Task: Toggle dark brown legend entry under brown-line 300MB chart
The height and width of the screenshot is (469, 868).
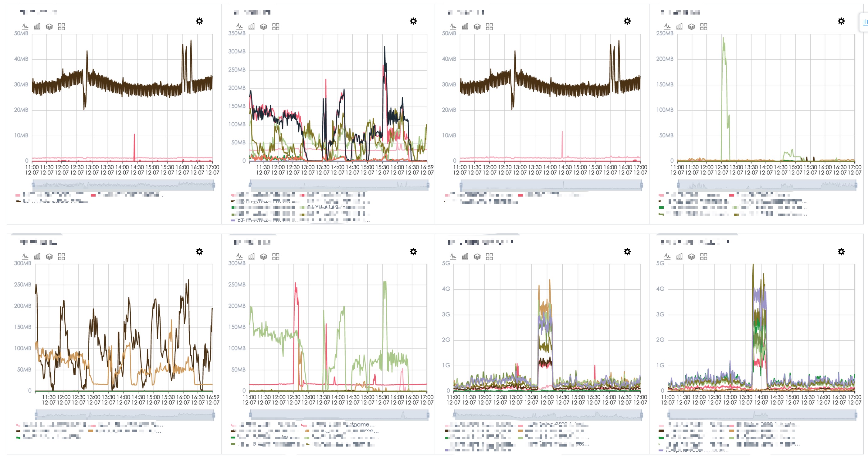Action: [x=19, y=431]
